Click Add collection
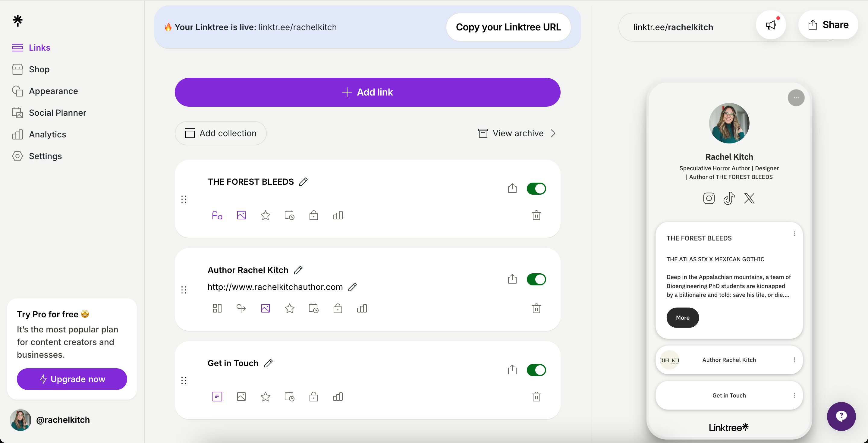The height and width of the screenshot is (443, 868). [x=221, y=133]
